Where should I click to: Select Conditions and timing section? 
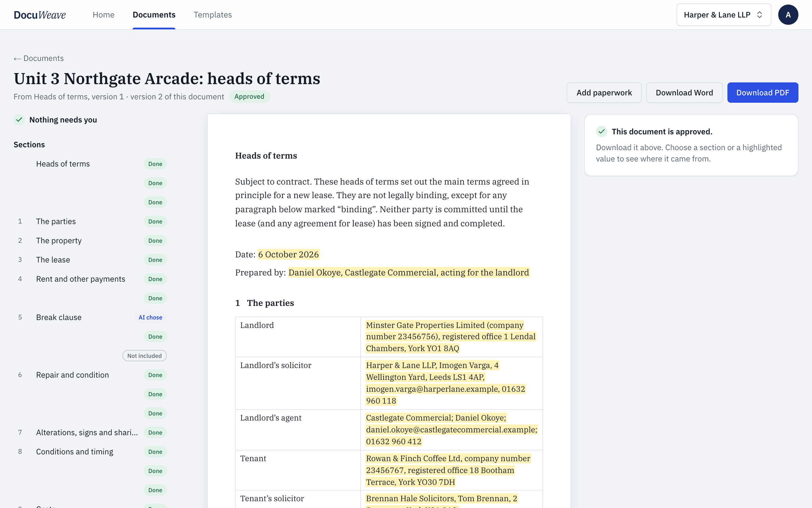(90, 452)
